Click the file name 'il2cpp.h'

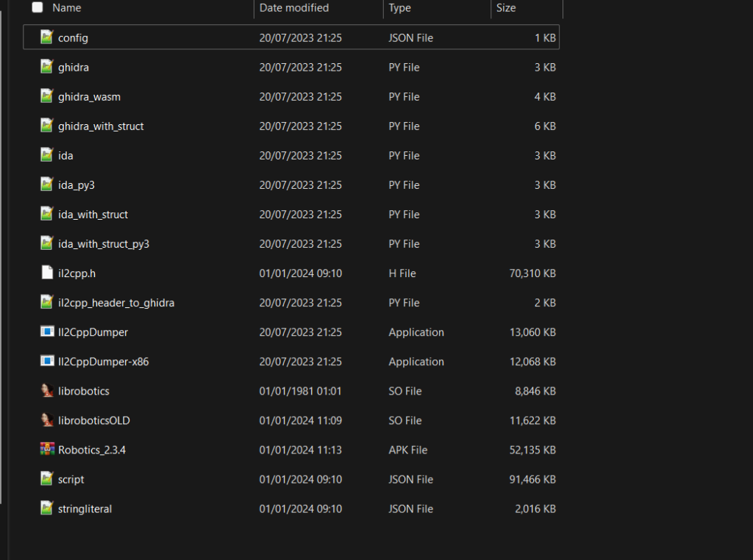click(76, 273)
